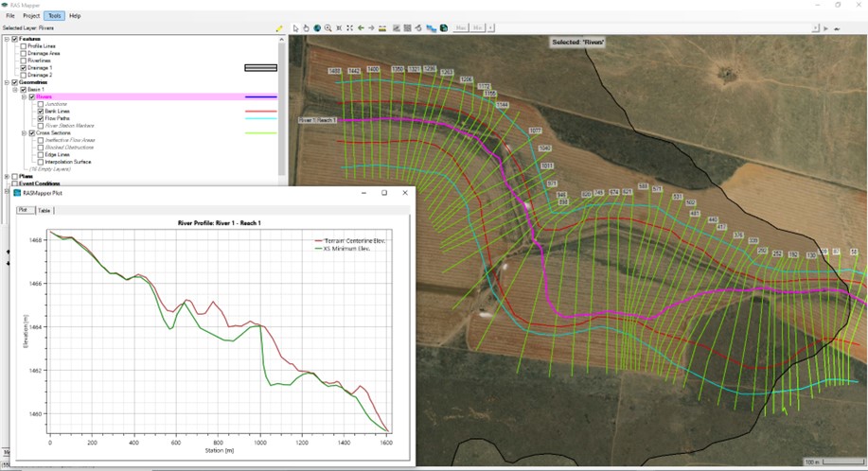Screen dimensions: 868x471
Task: Switch to the Table tab in RASMapper Plot
Action: [x=44, y=211]
